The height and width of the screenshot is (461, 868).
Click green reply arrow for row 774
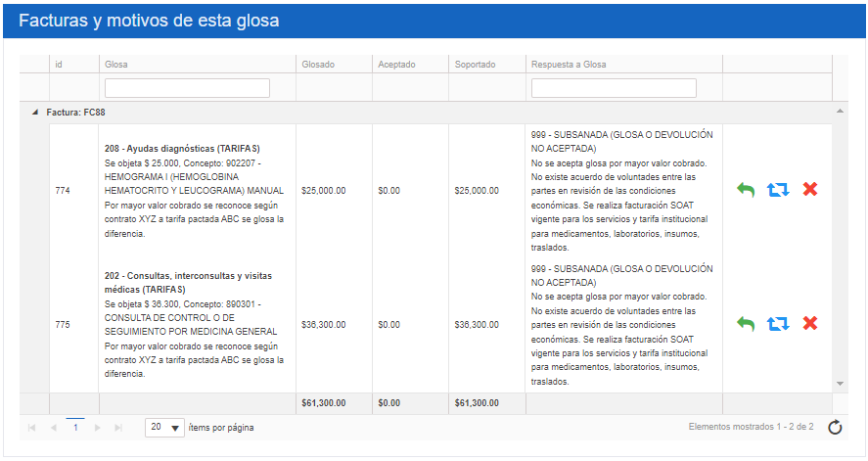[746, 190]
